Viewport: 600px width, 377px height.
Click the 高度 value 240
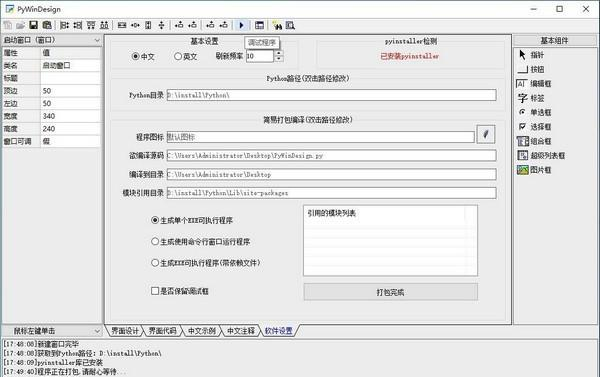(71, 129)
